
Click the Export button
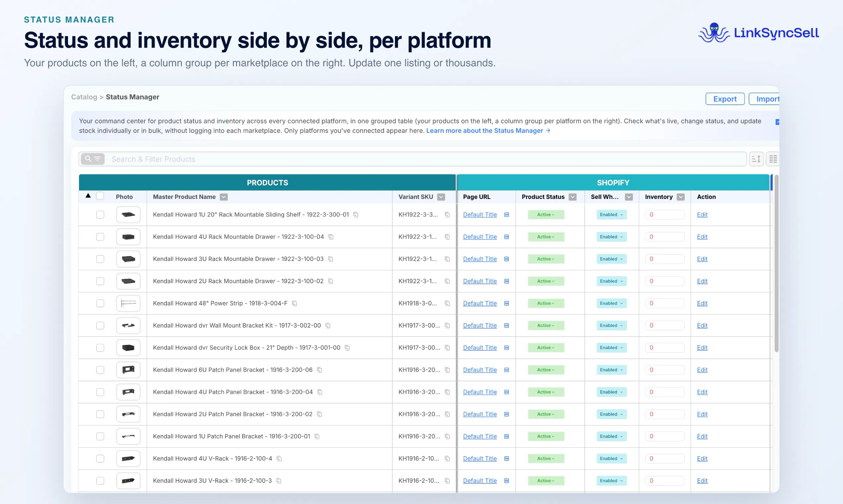tap(725, 99)
